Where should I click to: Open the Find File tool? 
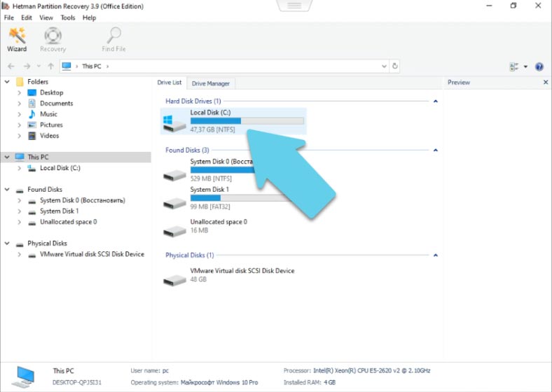113,40
